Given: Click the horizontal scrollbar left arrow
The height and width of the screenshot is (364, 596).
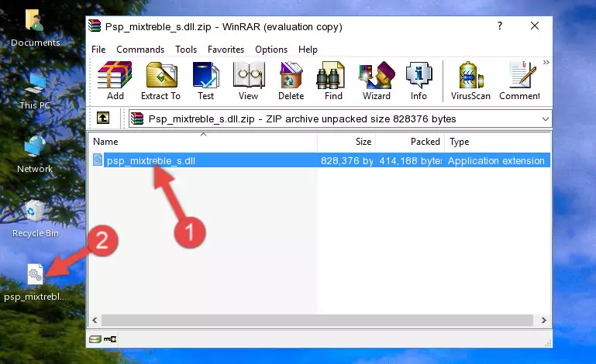Looking at the screenshot, I should (x=95, y=321).
